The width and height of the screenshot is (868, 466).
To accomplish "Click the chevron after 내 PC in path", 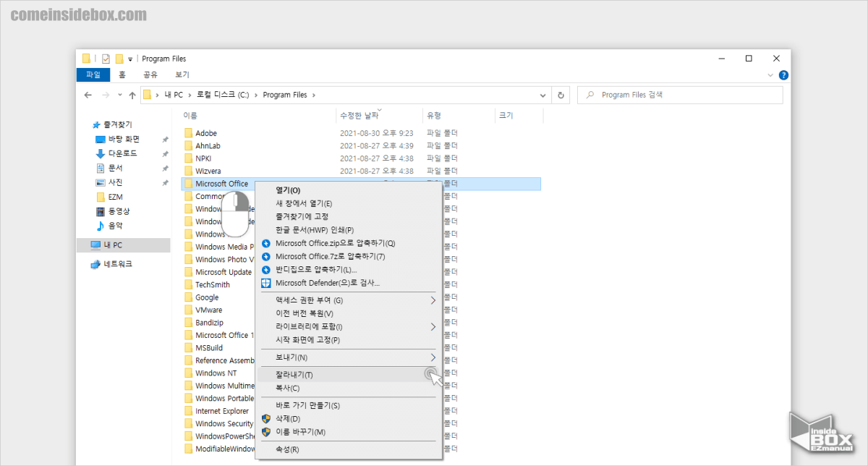I will coord(190,95).
